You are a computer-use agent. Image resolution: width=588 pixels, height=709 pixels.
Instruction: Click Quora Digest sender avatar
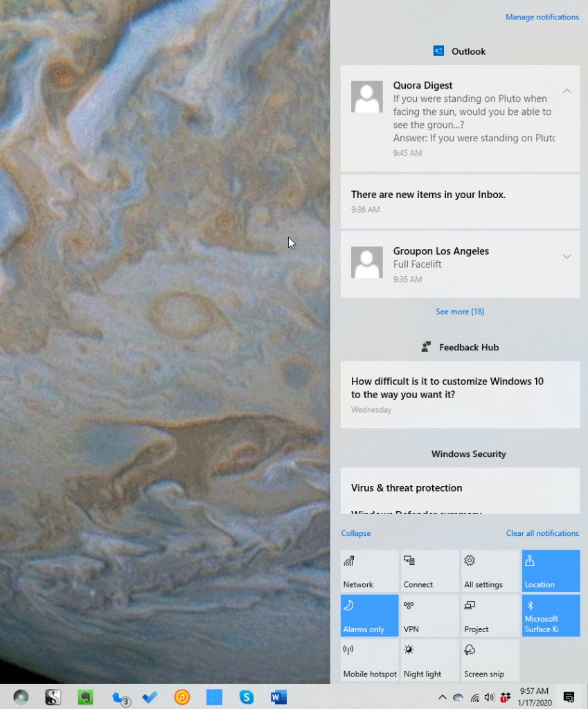click(367, 97)
